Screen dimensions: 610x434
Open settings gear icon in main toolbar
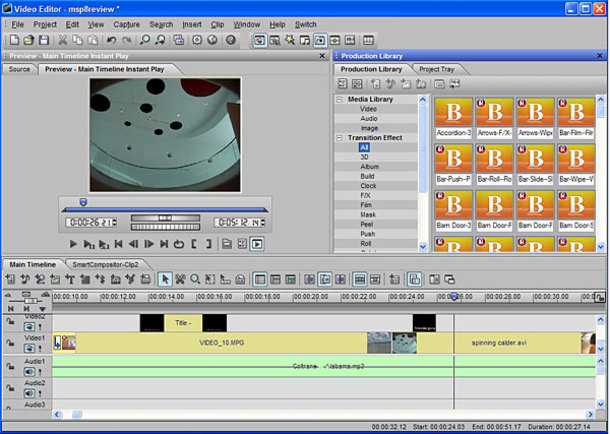(x=197, y=40)
